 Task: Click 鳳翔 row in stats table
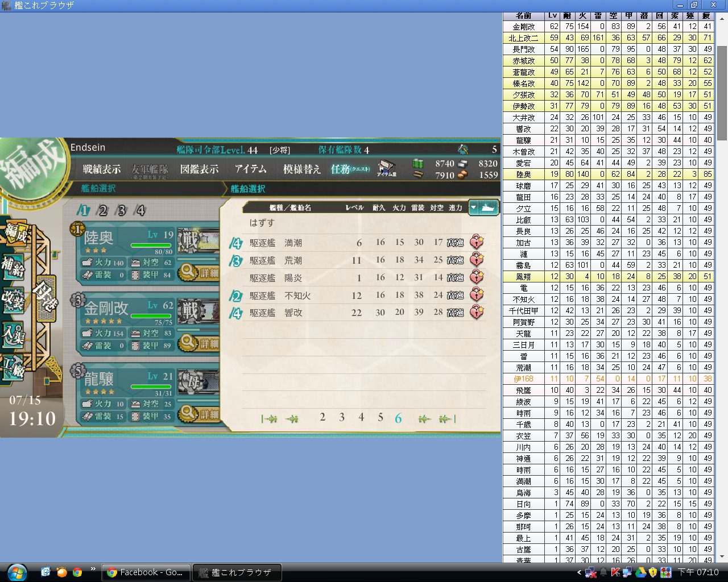[609, 276]
